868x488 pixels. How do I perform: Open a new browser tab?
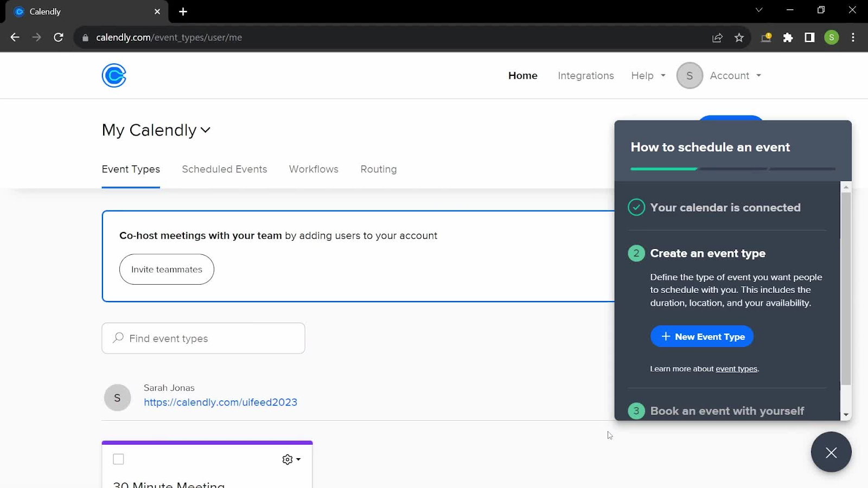183,11
